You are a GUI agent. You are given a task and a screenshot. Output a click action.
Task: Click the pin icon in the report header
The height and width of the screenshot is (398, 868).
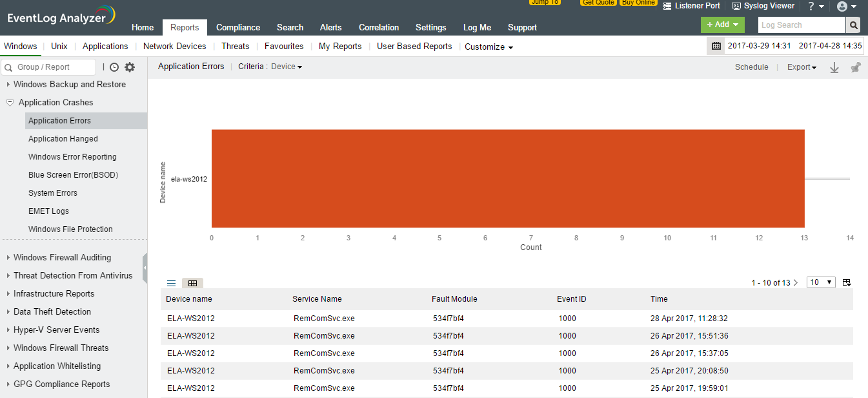(x=855, y=68)
